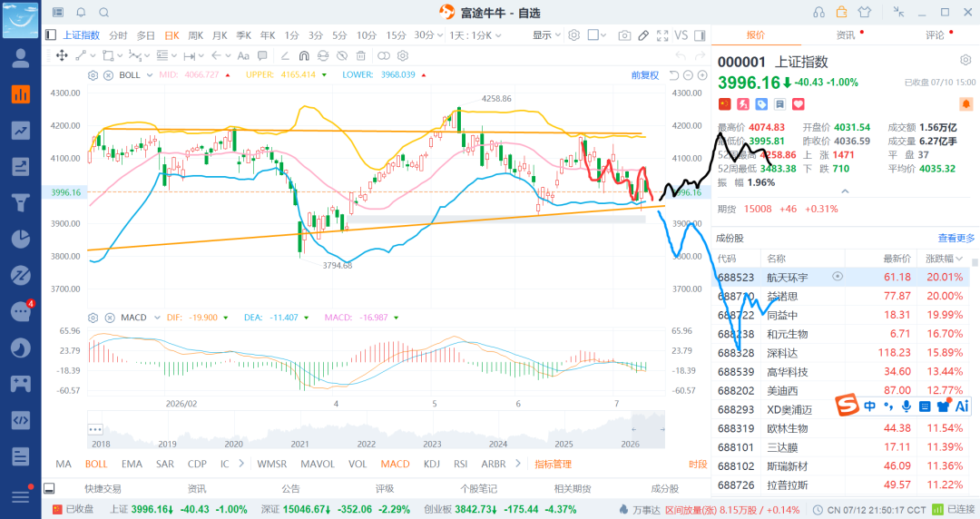Select the 报价 quote tab

[x=756, y=35]
